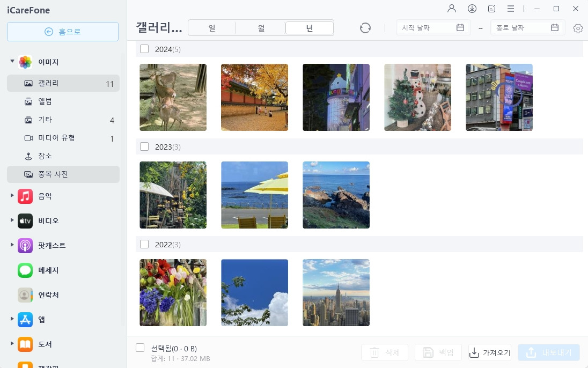Image resolution: width=588 pixels, height=368 pixels.
Task: Expand the 음악 section arrow
Action: [x=12, y=195]
